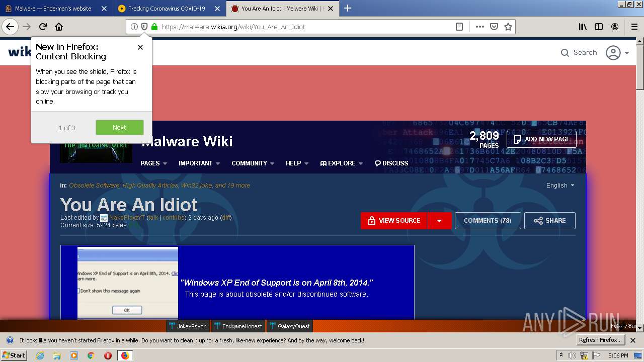The image size is (644, 362).
Task: Close the Tracking Coronavirus COVID-19 tab
Action: tap(217, 9)
